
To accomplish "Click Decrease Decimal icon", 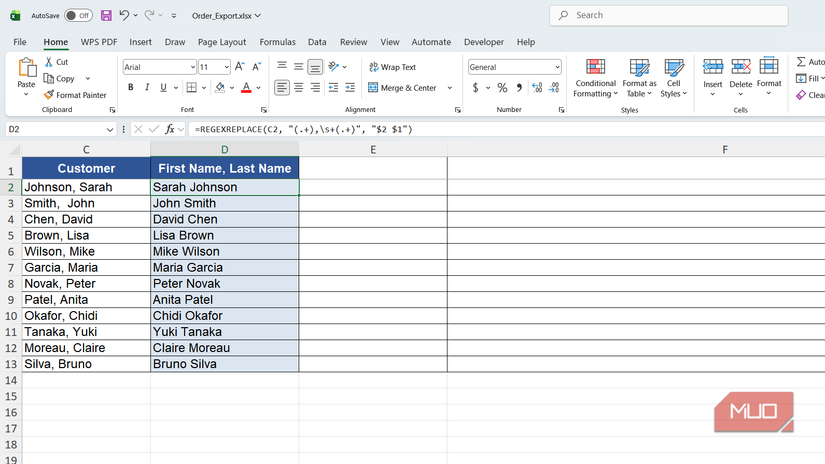I will coord(554,88).
